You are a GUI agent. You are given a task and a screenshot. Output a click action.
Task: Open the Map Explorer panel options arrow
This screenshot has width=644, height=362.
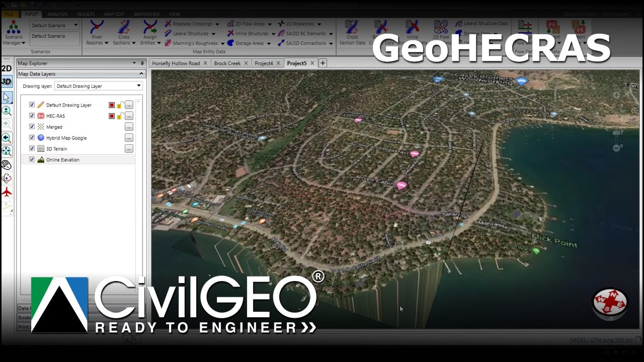[x=134, y=63]
